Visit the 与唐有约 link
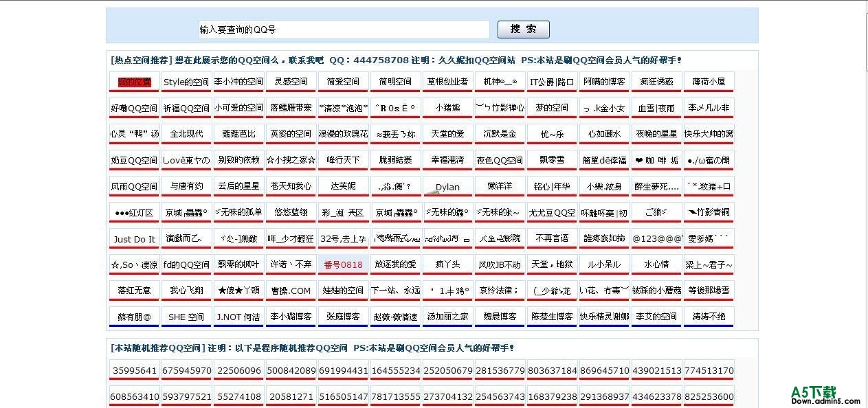 pyautogui.click(x=186, y=186)
